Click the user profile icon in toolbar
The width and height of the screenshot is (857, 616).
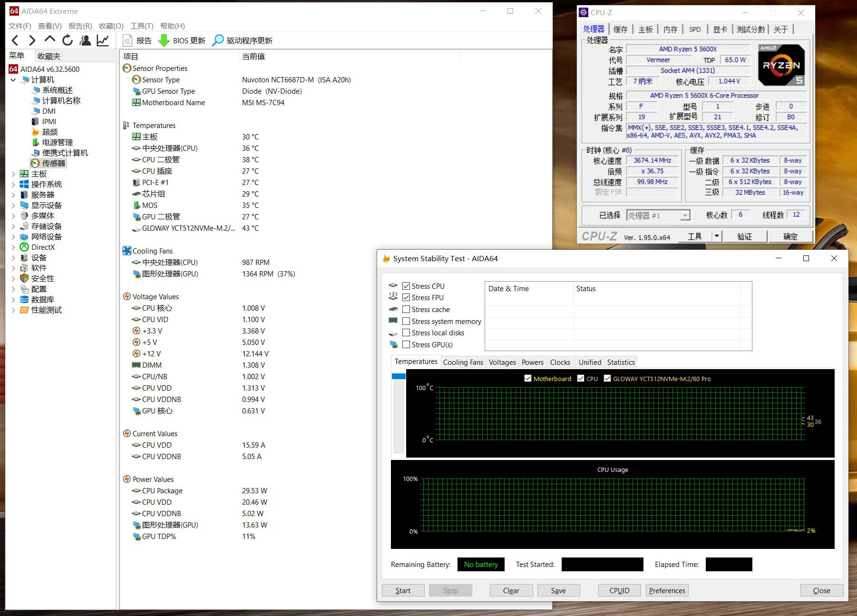85,40
